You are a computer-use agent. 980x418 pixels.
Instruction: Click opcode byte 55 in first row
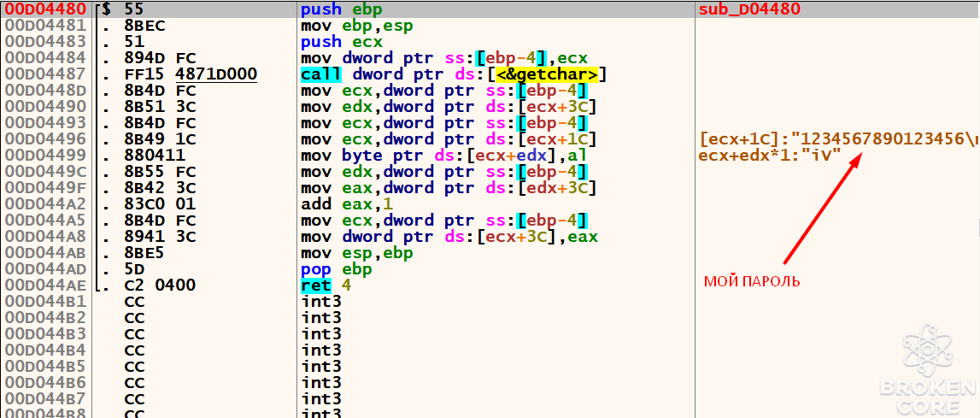click(134, 10)
